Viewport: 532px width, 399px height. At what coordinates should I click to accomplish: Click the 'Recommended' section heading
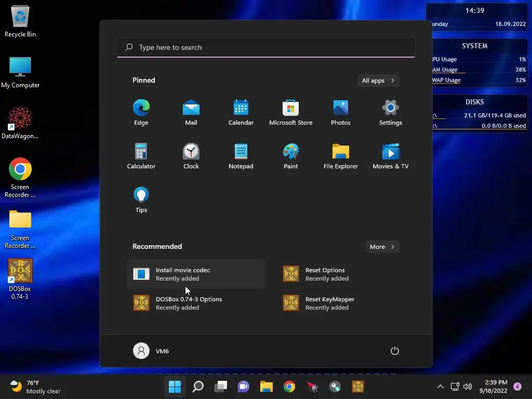(157, 246)
